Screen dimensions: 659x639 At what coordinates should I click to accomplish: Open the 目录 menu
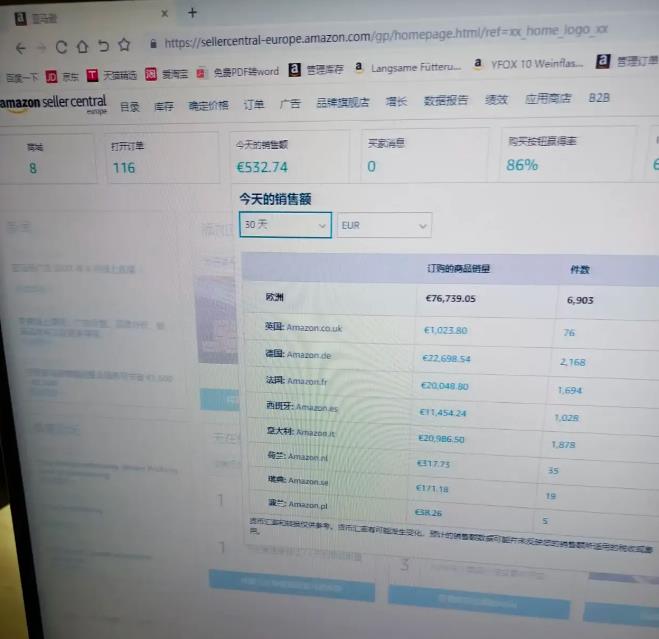[x=129, y=107]
